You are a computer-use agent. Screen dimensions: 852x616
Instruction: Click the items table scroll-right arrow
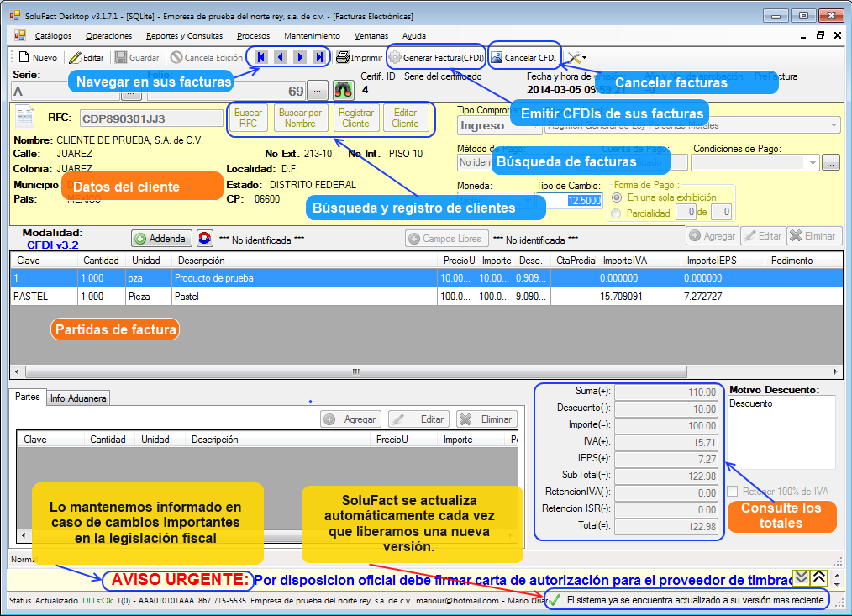point(835,372)
